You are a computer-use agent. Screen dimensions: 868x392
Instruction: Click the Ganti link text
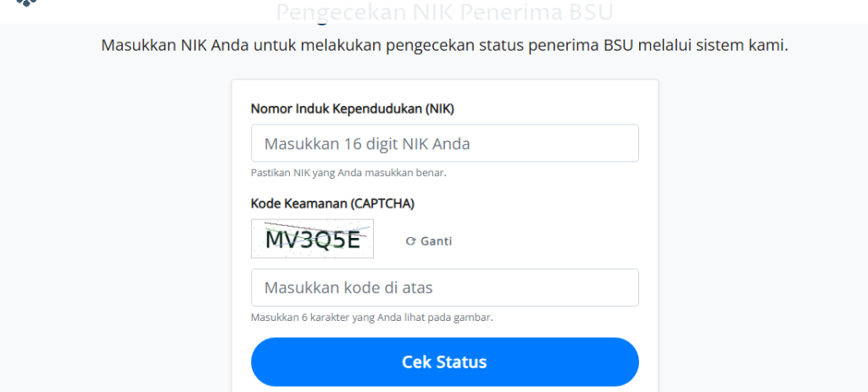[x=436, y=241]
